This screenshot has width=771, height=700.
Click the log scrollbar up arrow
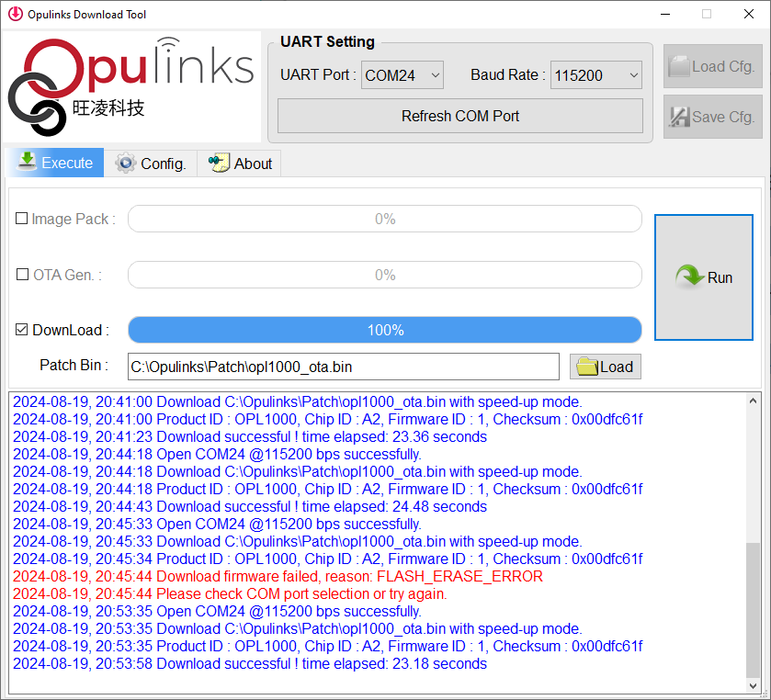pyautogui.click(x=753, y=401)
